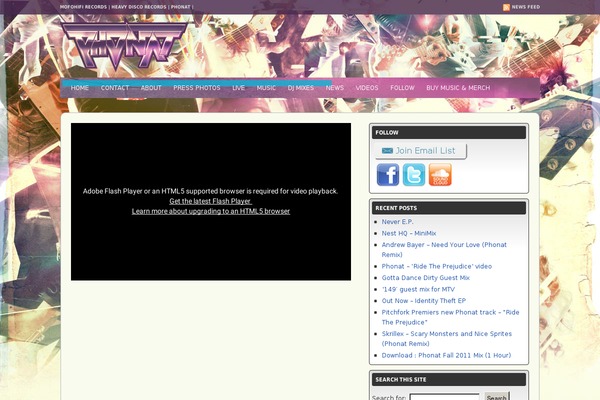Go to the Home menu item
This screenshot has height=400, width=600.
click(x=80, y=88)
